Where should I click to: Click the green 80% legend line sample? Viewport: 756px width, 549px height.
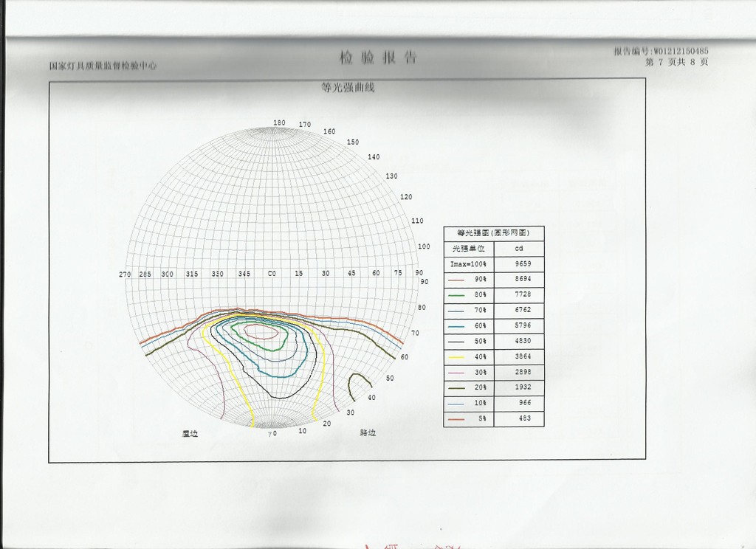point(456,295)
